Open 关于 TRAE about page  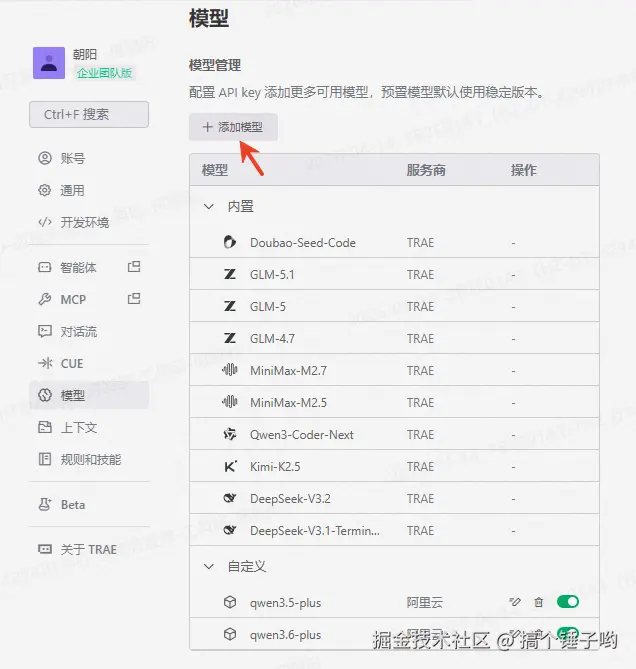coord(89,550)
